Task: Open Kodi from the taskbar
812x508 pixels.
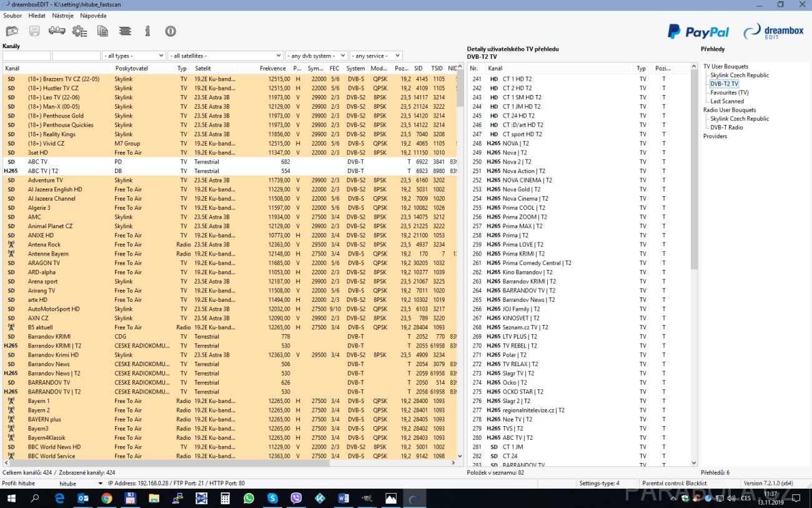Action: (x=320, y=499)
